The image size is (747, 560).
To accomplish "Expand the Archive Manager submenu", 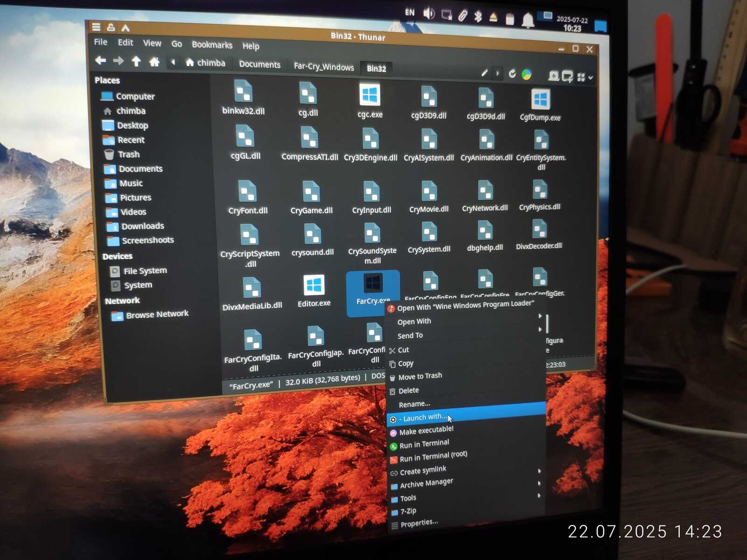I will tap(466, 484).
